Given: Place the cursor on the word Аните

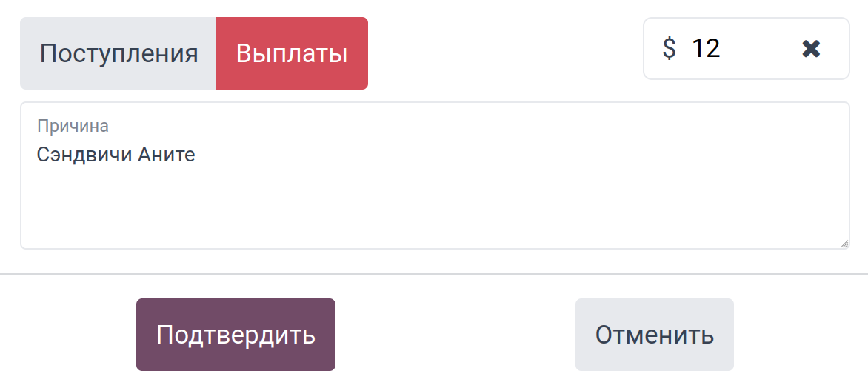Looking at the screenshot, I should [x=167, y=155].
